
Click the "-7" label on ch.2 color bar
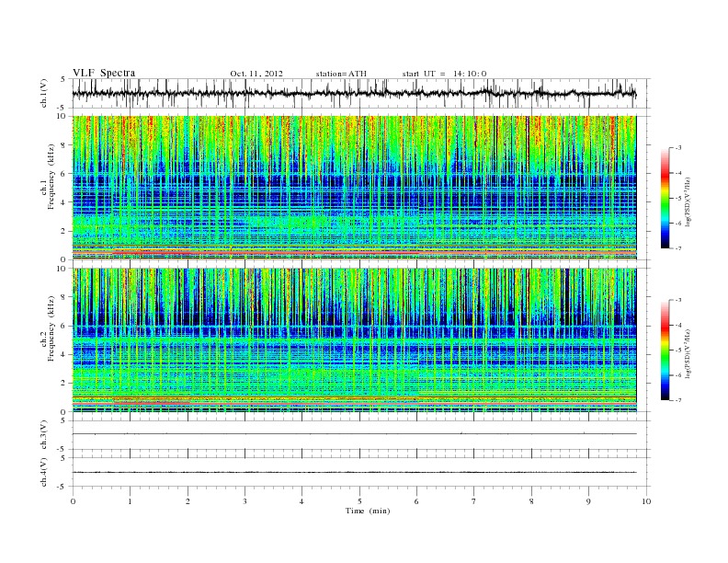[x=678, y=400]
